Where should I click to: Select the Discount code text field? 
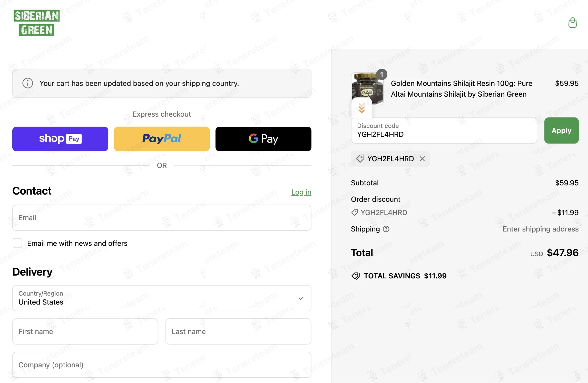[444, 130]
